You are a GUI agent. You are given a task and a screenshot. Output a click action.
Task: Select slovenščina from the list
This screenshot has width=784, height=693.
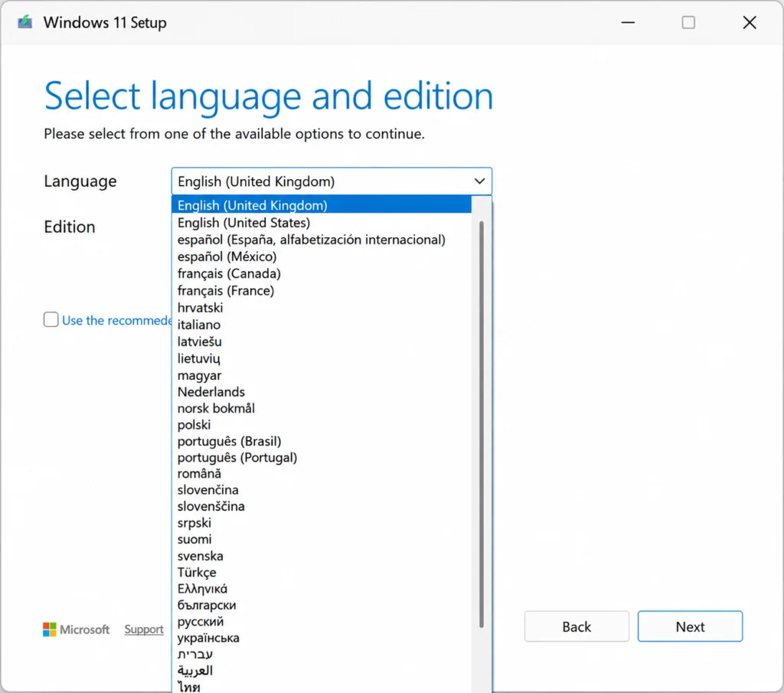click(322, 506)
